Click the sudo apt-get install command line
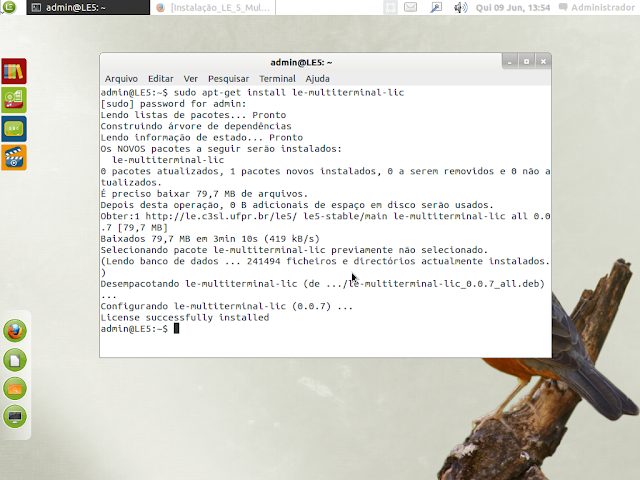Image resolution: width=640 pixels, height=480 pixels. 252,93
